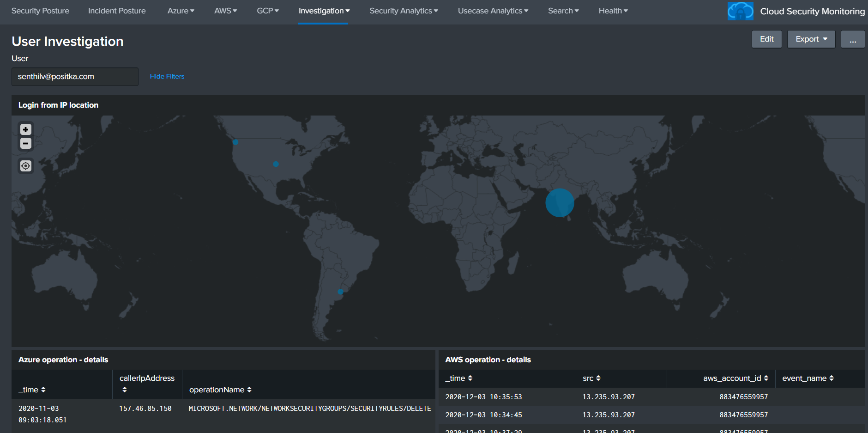Click AWS timestamp 2020-12-03 10:34:45
The image size is (868, 433).
[483, 415]
